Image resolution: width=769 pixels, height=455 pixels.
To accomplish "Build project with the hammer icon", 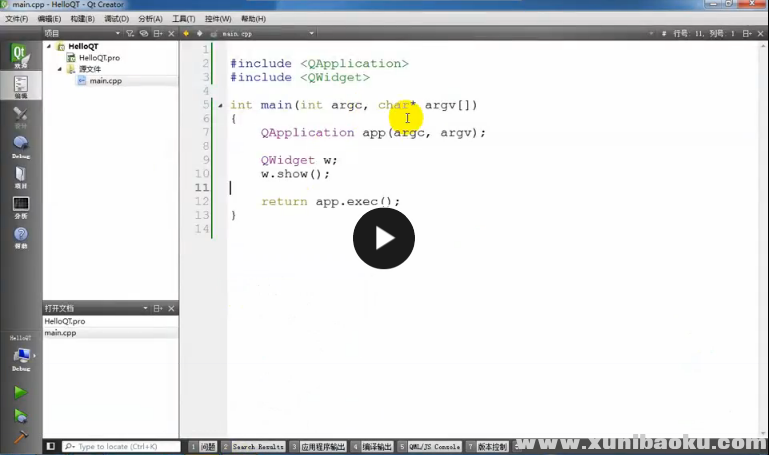I will (x=20, y=438).
